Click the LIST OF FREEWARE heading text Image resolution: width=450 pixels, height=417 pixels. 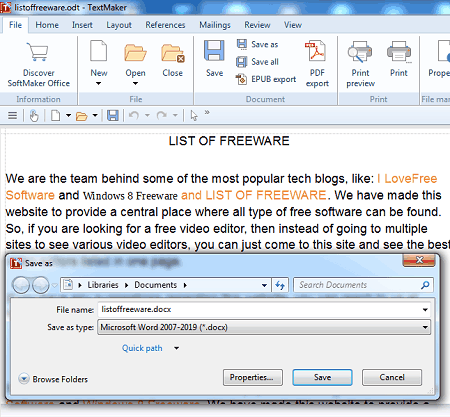[229, 141]
